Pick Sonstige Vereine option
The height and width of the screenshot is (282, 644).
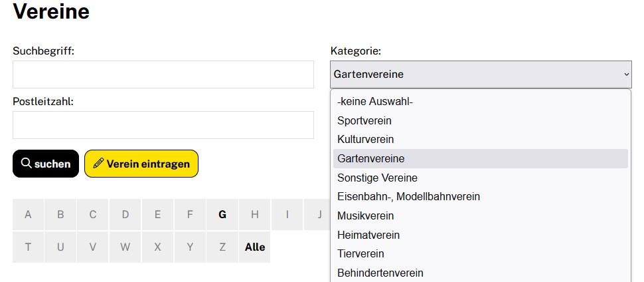pos(377,178)
